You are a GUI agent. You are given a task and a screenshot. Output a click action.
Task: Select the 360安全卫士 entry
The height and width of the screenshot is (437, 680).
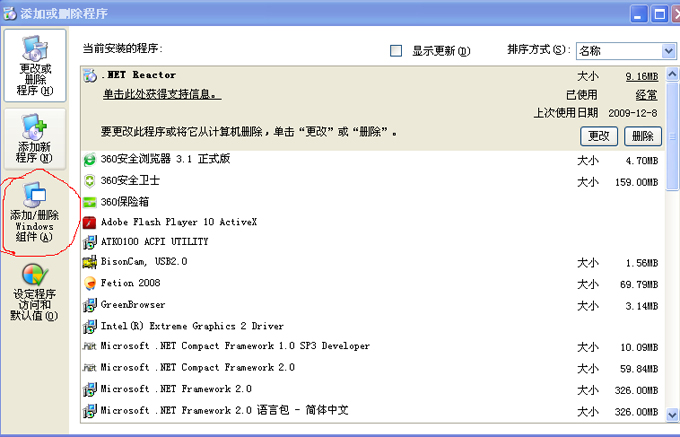[373, 181]
